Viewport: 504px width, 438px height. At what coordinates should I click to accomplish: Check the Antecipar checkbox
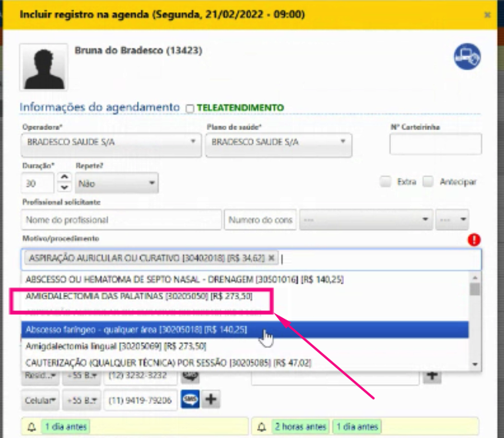coord(428,182)
